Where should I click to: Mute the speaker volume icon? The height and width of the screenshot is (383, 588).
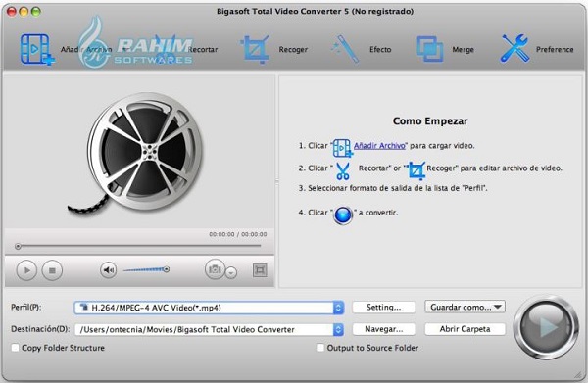click(109, 269)
